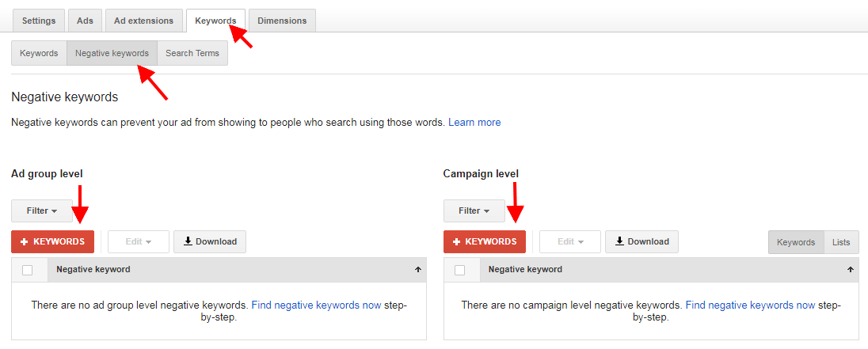The width and height of the screenshot is (868, 349).
Task: Open the Ad extensions tab
Action: [143, 21]
